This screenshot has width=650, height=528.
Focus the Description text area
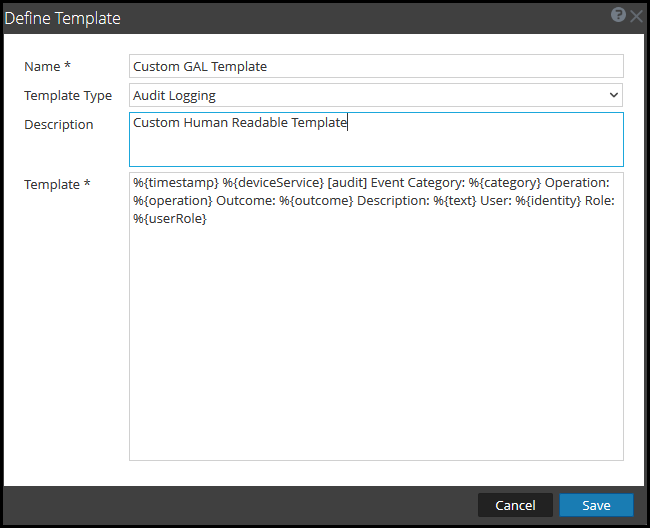376,140
